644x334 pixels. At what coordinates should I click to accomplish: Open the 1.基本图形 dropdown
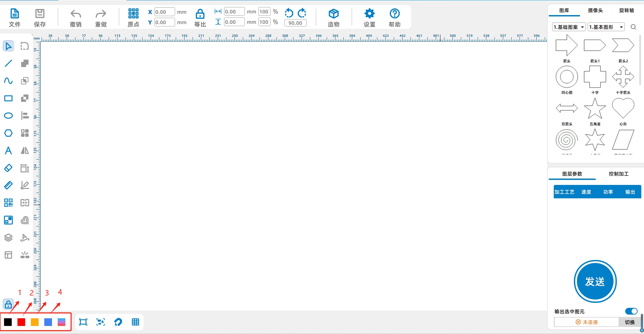[x=606, y=27]
